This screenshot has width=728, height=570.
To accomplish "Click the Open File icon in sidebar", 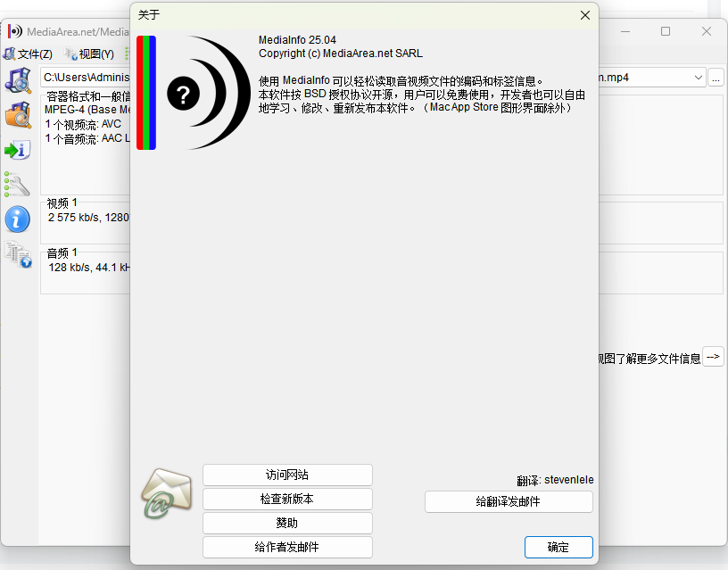I will 18,80.
